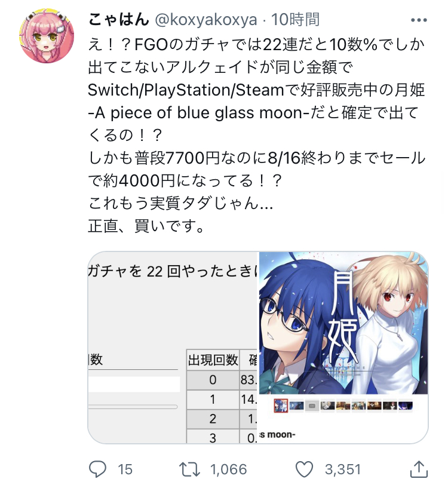Select the red-bordered first strip thumbnail
Viewport: 448px width, 482px height.
(x=281, y=406)
